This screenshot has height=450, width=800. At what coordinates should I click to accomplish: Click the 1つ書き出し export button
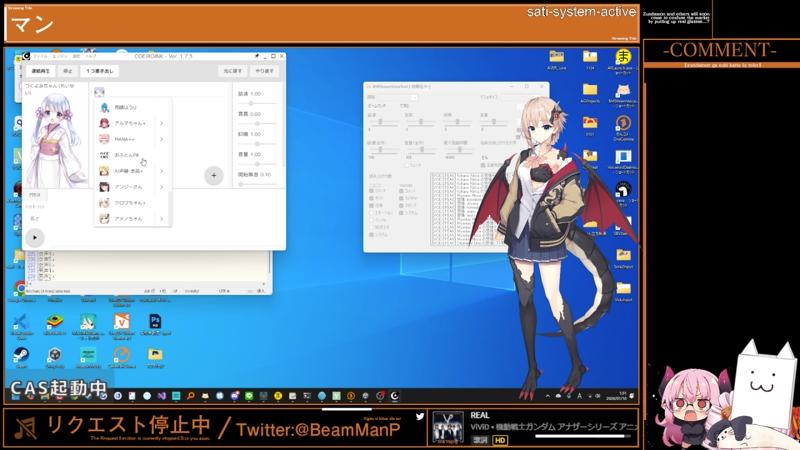(100, 71)
